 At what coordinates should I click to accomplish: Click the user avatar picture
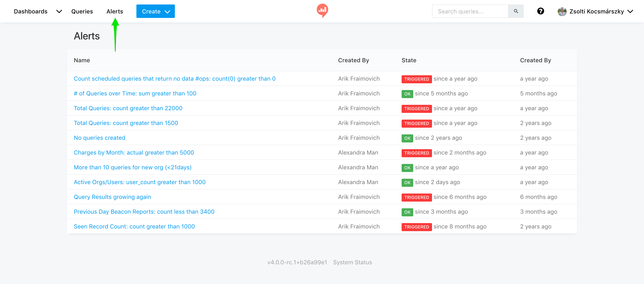point(562,11)
